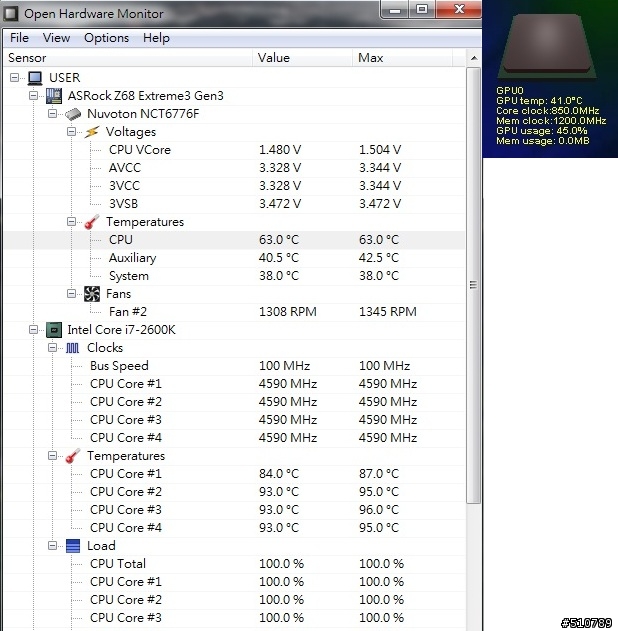
Task: Click the Voltages lightning bolt icon
Action: 92,132
